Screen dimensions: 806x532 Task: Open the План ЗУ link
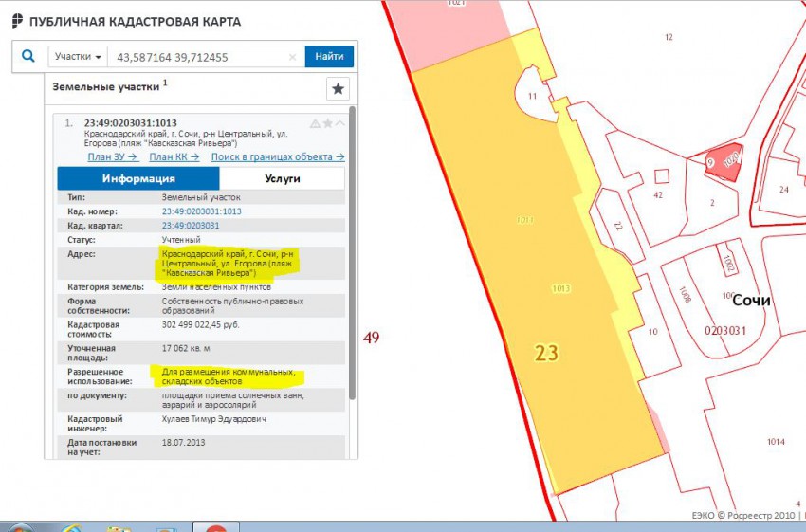tap(113, 157)
